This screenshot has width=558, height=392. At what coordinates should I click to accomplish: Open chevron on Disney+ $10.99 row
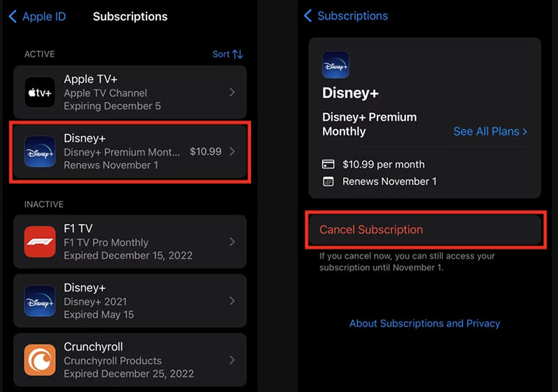click(x=232, y=151)
